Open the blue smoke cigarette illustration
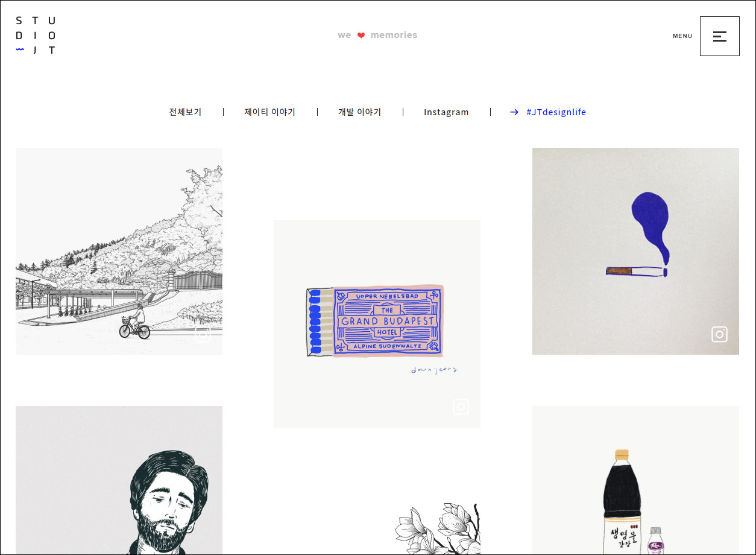 pos(635,251)
